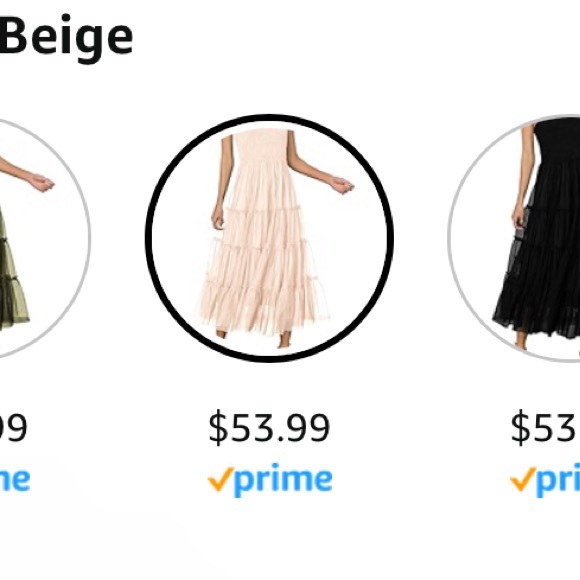Screen dimensions: 580x580
Task: Click the Prime checkmark under black dress
Action: tap(523, 479)
